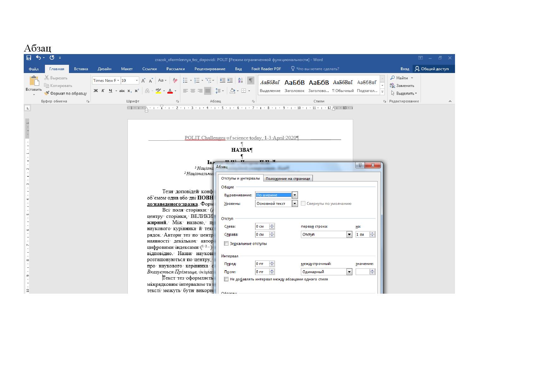The height and width of the screenshot is (392, 555).
Task: Click the sort icon in the ribbon
Action: point(240,80)
